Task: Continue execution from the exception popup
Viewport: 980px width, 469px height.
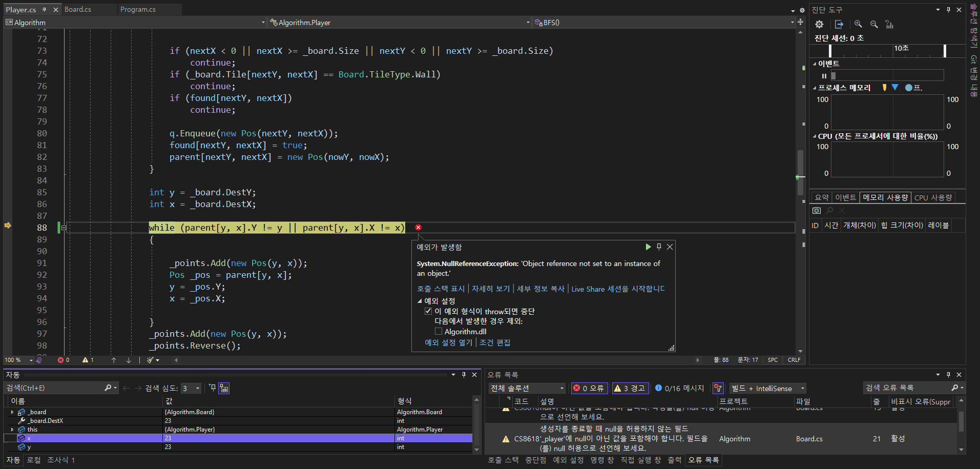Action: [x=648, y=247]
